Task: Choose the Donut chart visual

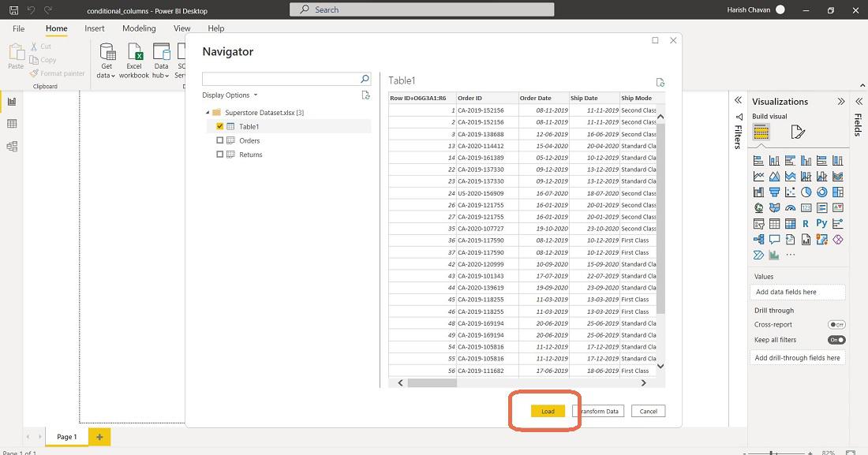Action: tap(822, 192)
